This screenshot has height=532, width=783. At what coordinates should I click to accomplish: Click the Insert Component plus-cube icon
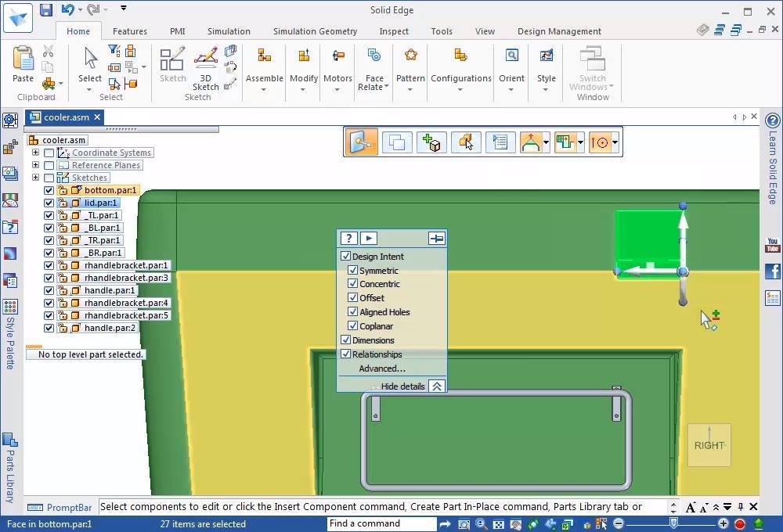pyautogui.click(x=431, y=142)
